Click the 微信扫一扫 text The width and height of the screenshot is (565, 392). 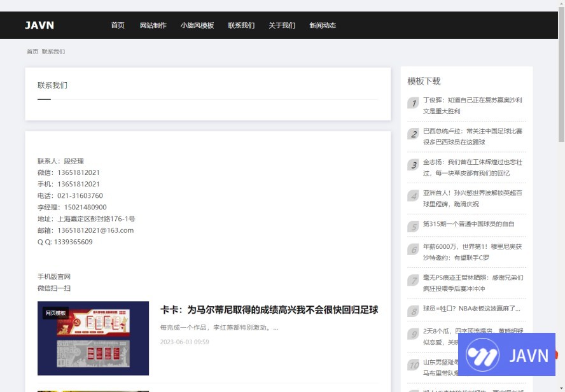[x=54, y=288]
